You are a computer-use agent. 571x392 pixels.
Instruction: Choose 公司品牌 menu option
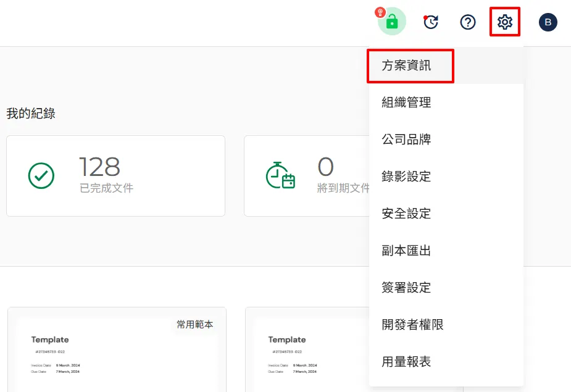[x=407, y=140]
